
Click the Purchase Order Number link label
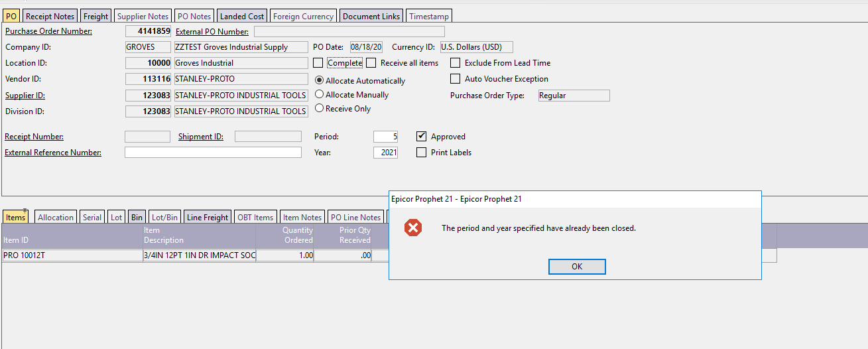[x=48, y=31]
